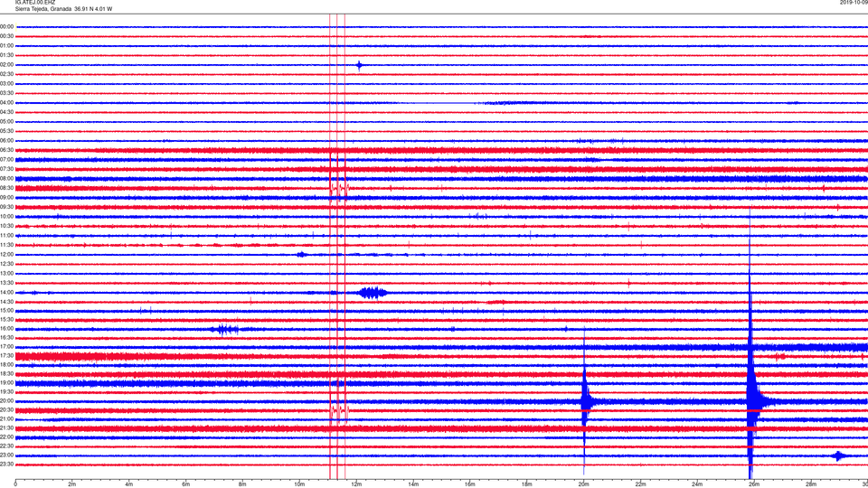Click the 17:30 time label

(7, 356)
